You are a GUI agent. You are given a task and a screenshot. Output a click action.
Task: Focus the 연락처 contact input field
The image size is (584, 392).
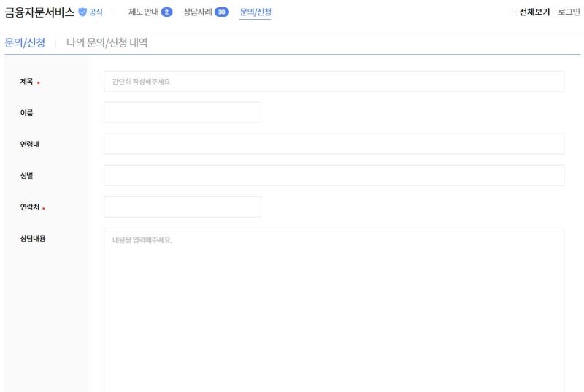point(182,207)
